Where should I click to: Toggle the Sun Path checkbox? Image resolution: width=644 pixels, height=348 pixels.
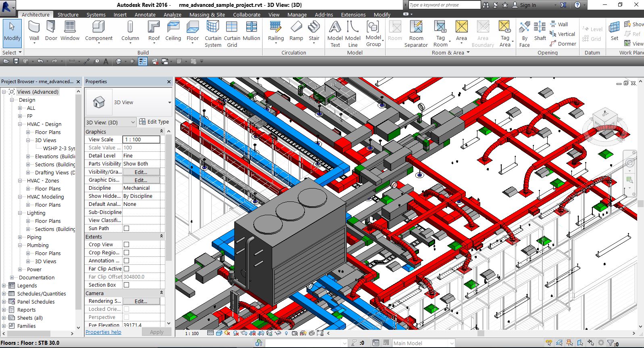tap(126, 228)
